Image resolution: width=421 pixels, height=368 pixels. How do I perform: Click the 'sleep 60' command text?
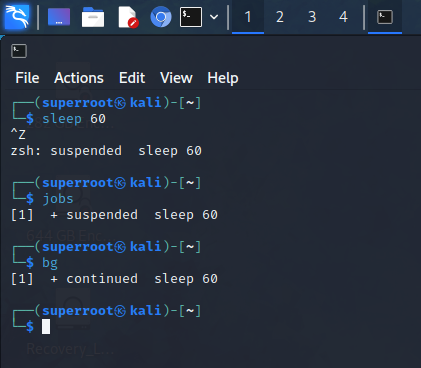(x=74, y=119)
